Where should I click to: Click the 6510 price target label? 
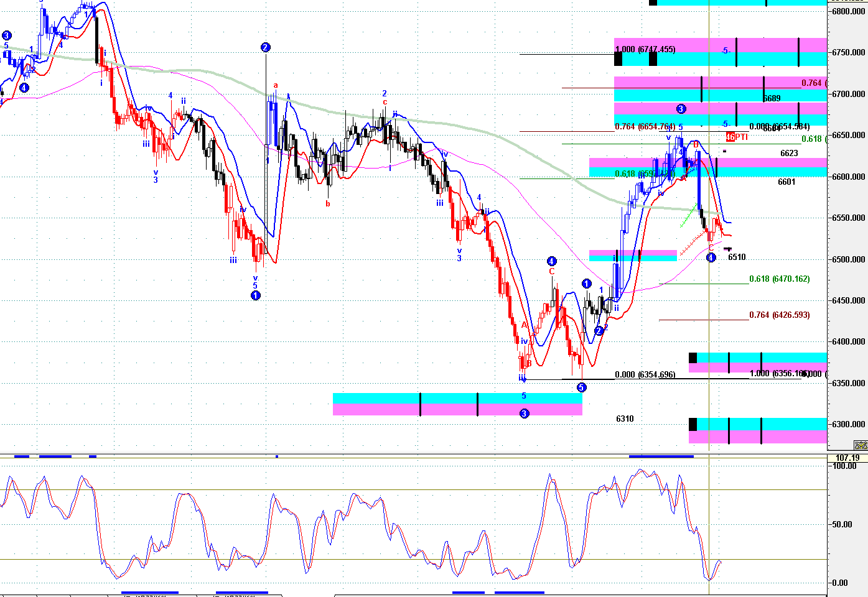coord(737,257)
